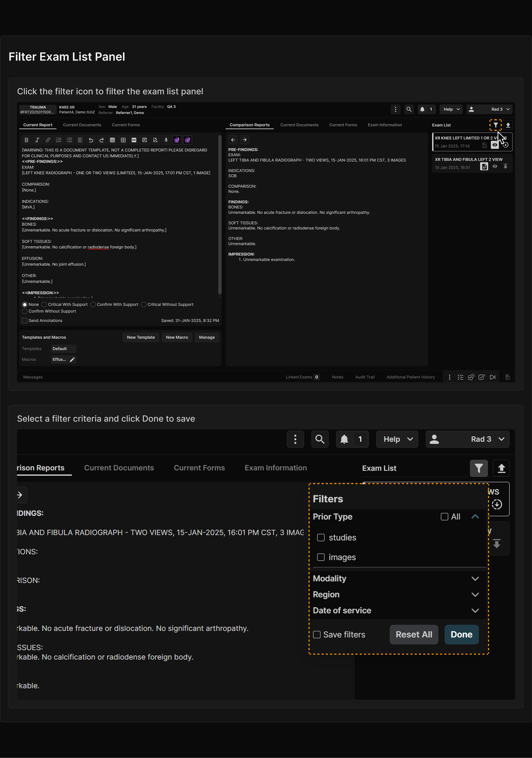This screenshot has height=758, width=532.
Task: Open Linked Exams in the bottom bar
Action: tap(302, 377)
